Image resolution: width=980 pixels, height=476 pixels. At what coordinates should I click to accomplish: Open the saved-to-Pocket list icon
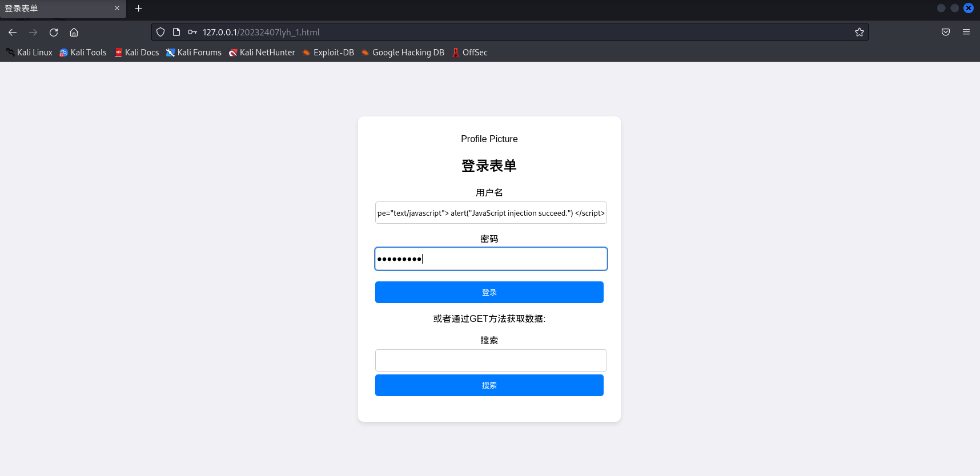[x=946, y=33]
